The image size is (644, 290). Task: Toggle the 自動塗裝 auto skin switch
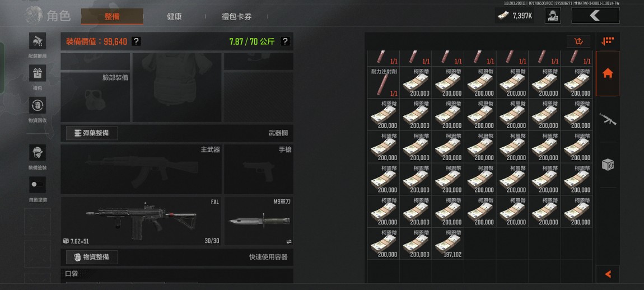pos(38,185)
